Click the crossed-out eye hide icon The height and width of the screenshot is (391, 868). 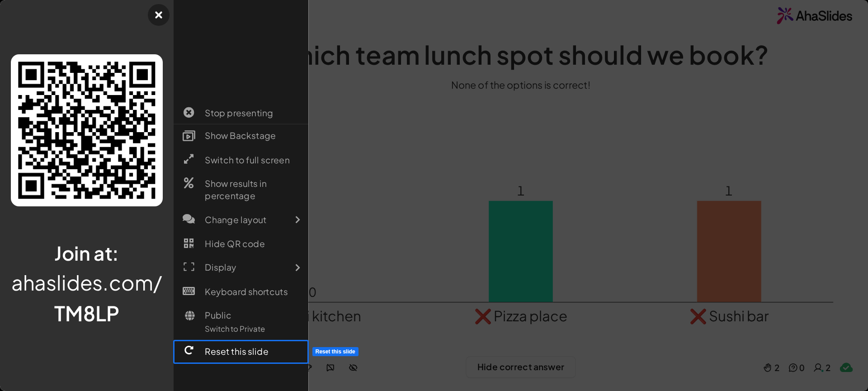point(353,367)
